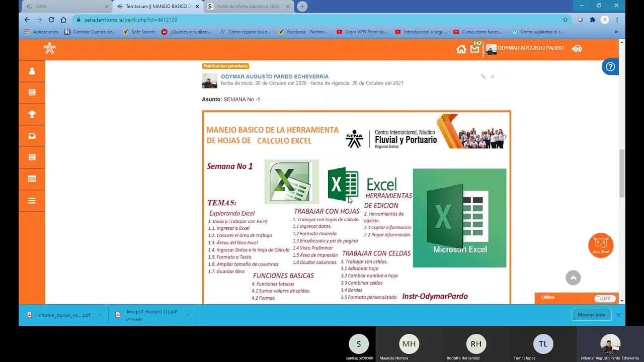Image resolution: width=644 pixels, height=362 pixels.
Task: Open trophy icon in left sidebar
Action: (x=32, y=114)
